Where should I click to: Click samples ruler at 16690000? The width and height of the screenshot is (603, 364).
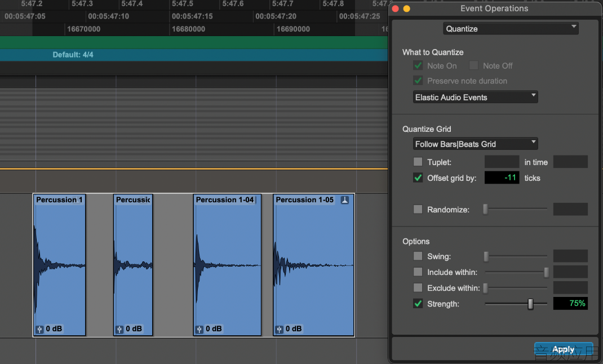point(293,29)
